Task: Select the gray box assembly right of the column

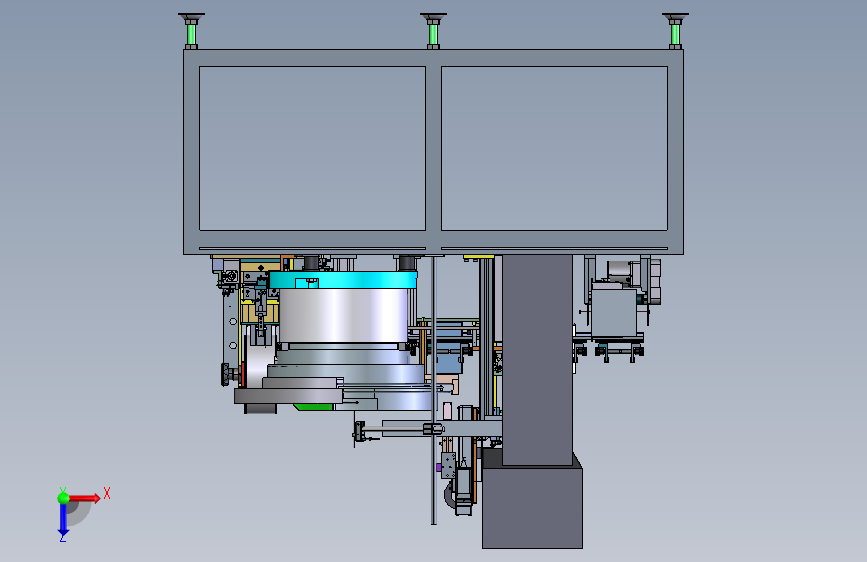Action: tap(614, 313)
